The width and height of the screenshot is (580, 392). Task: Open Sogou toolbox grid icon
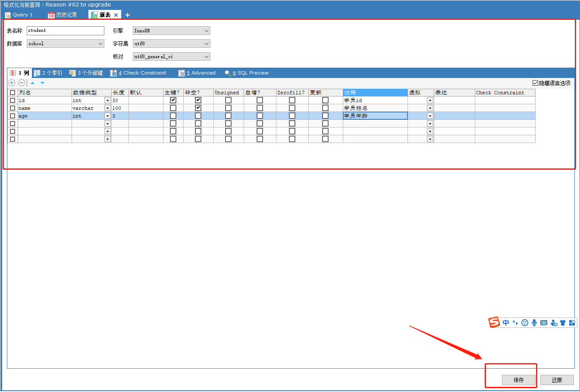tap(572, 323)
